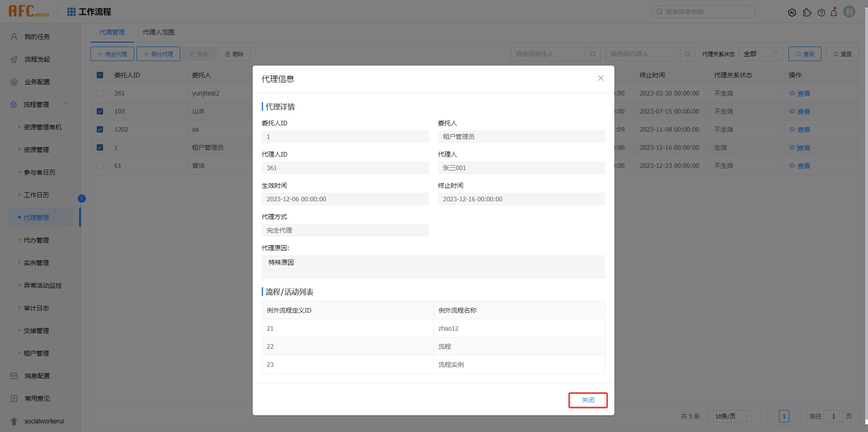Open 查看 link for 黄洁 row
Screen dimensions: 868x432
pyautogui.click(x=803, y=166)
